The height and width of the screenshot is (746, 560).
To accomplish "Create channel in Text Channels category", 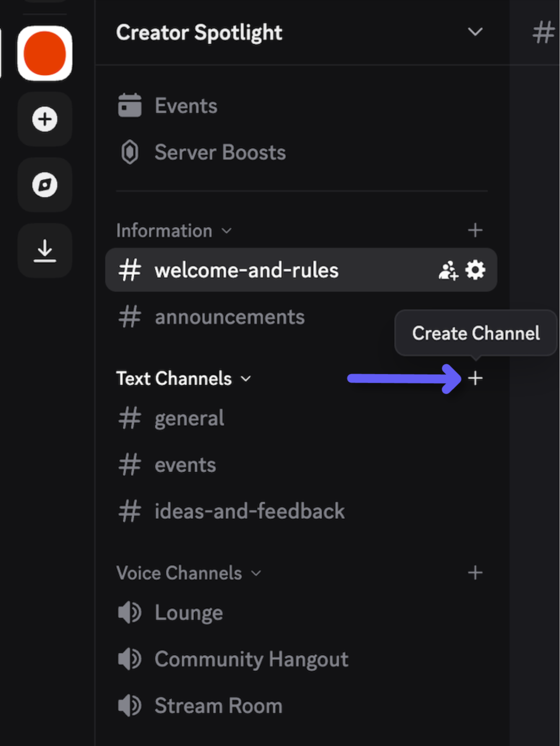I will point(475,378).
